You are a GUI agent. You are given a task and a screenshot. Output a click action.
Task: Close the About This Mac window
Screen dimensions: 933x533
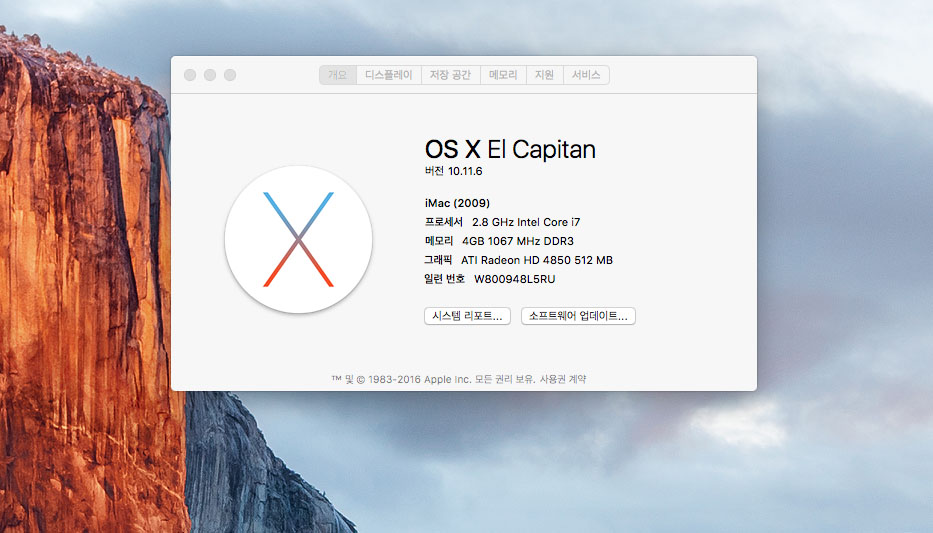(x=190, y=75)
